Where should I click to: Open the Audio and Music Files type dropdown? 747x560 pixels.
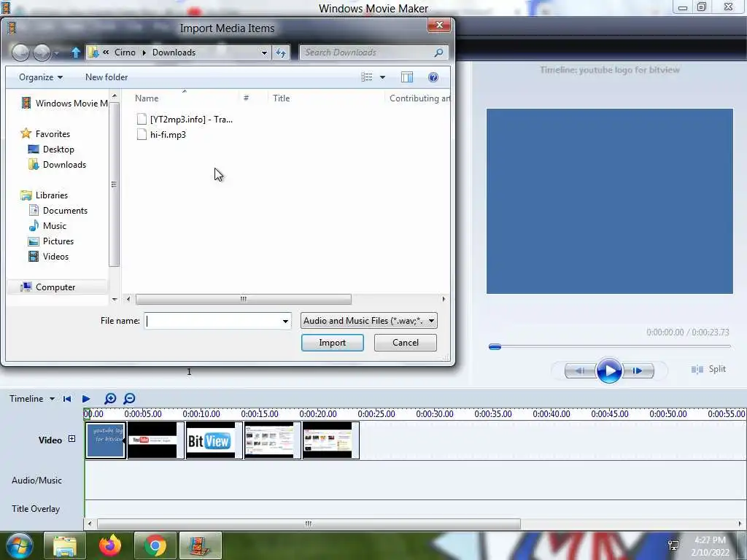pyautogui.click(x=368, y=321)
